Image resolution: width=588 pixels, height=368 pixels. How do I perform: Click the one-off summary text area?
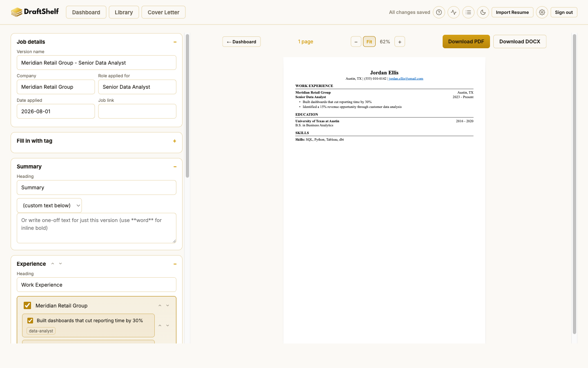[x=96, y=228]
